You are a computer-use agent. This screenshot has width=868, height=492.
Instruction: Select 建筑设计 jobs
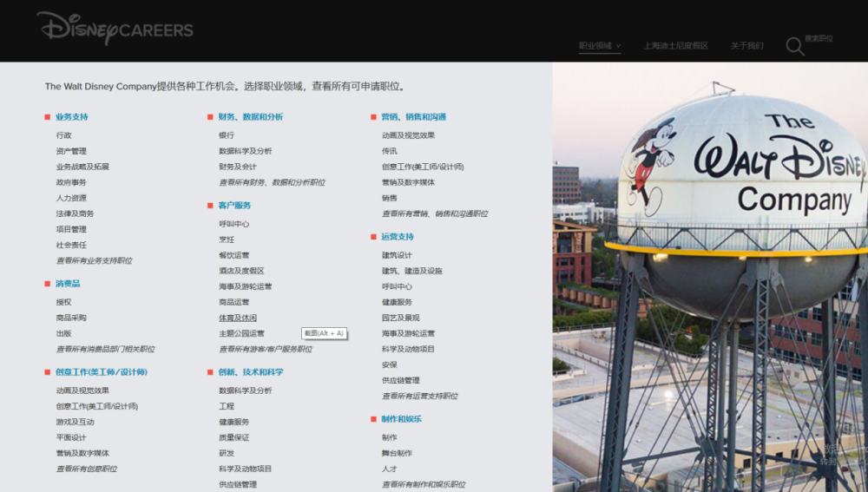pyautogui.click(x=397, y=255)
